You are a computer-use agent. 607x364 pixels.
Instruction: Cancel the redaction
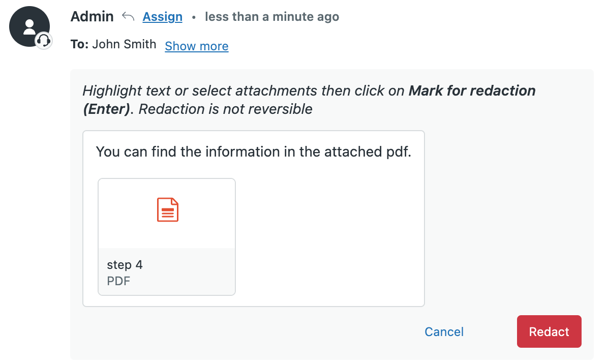(444, 332)
